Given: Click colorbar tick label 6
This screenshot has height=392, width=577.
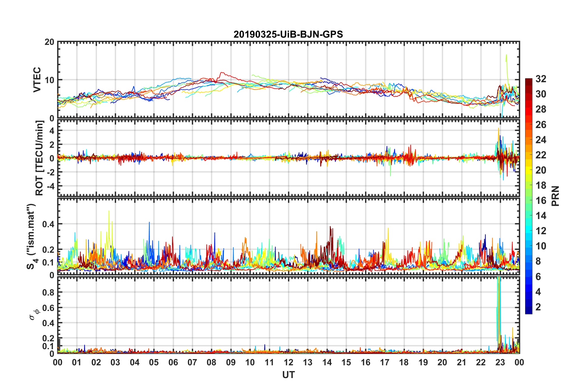Looking at the screenshot, I should 538,276.
